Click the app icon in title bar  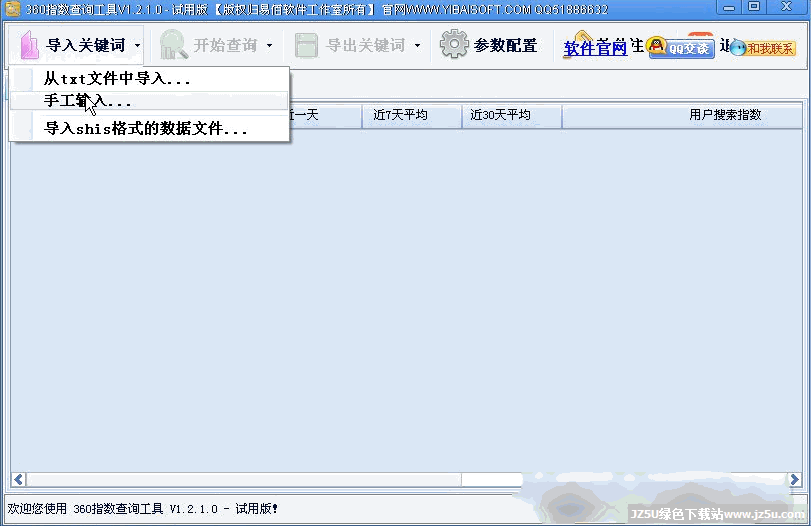pyautogui.click(x=12, y=9)
